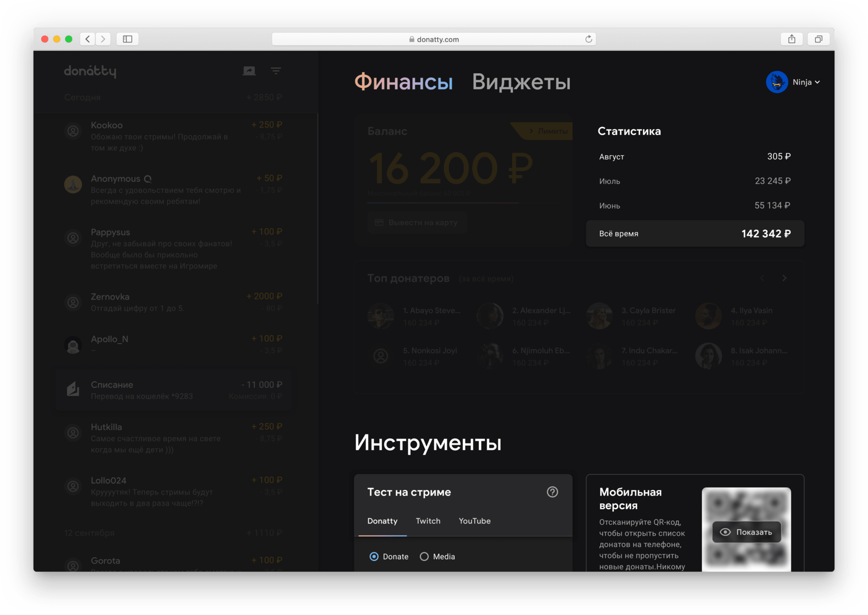The image size is (868, 615).
Task: Click Ilya Vasin top donor avatar
Action: pos(708,316)
